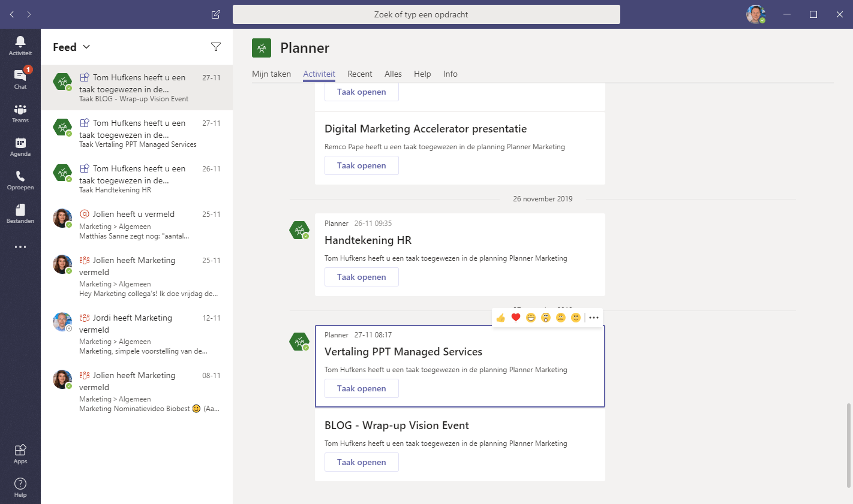Image resolution: width=853 pixels, height=504 pixels.
Task: Open Help icon at sidebar bottom
Action: coord(20,487)
